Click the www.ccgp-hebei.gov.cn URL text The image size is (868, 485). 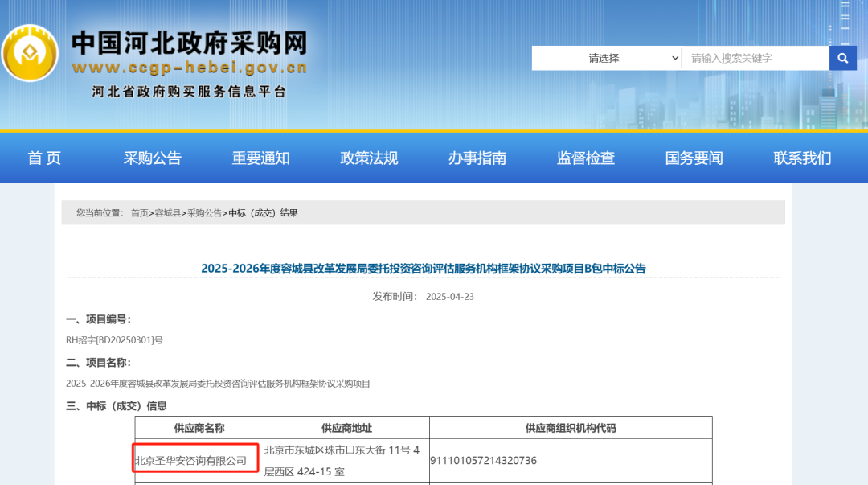coord(190,68)
